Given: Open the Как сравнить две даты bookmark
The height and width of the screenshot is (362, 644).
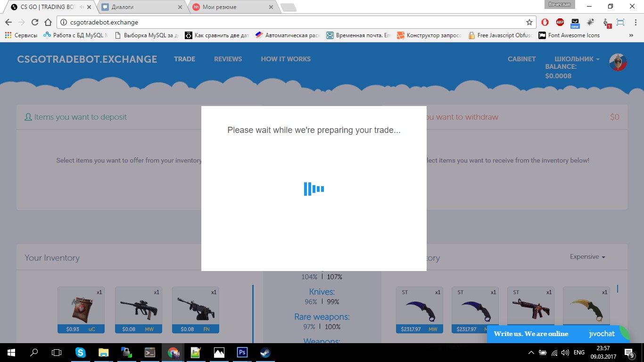Looking at the screenshot, I should click(x=217, y=35).
